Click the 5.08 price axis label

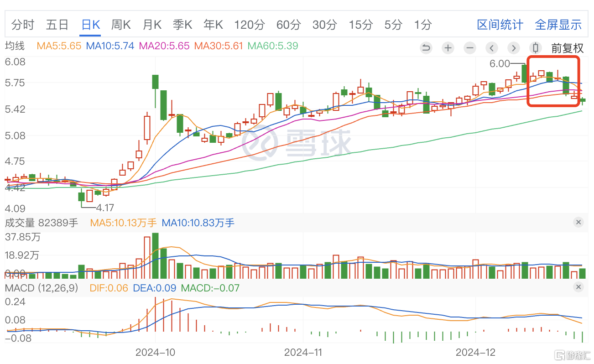tap(15, 135)
